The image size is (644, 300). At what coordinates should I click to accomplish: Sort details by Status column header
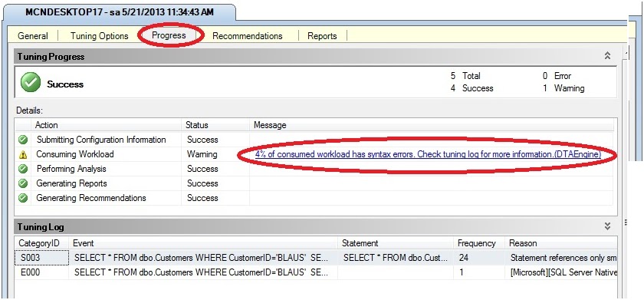[215, 125]
